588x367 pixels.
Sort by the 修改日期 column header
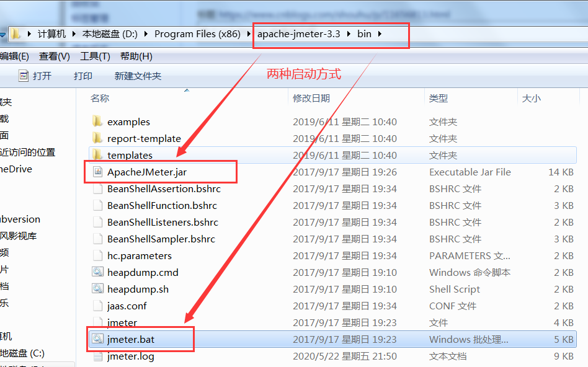(x=311, y=98)
